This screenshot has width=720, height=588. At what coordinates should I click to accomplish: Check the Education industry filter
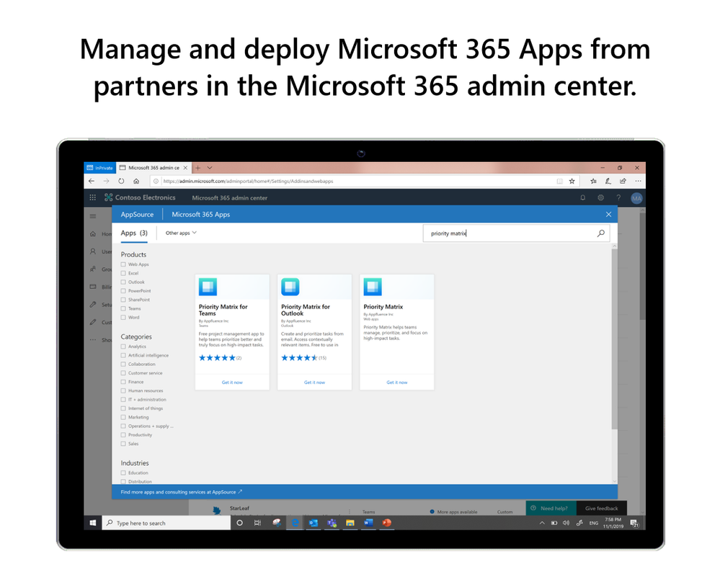point(123,473)
